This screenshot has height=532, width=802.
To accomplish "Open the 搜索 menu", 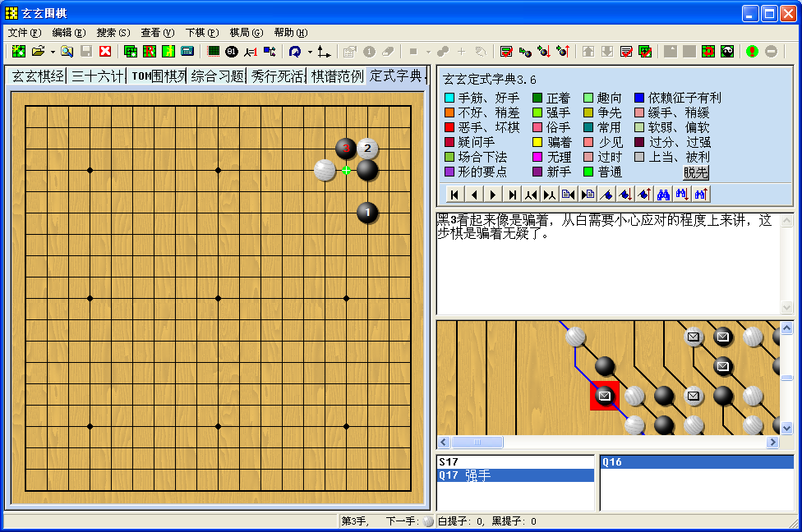I will tap(113, 33).
